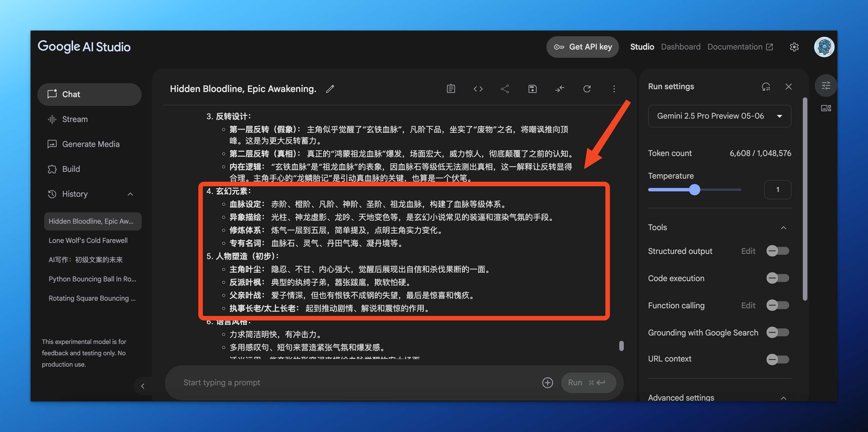Click the share prompt icon
Viewport: 868px width, 432px height.
coord(505,89)
